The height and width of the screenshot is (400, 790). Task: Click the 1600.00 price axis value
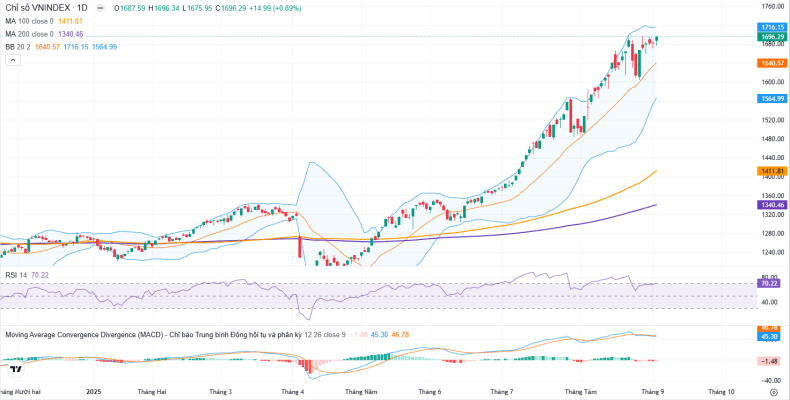coord(773,82)
